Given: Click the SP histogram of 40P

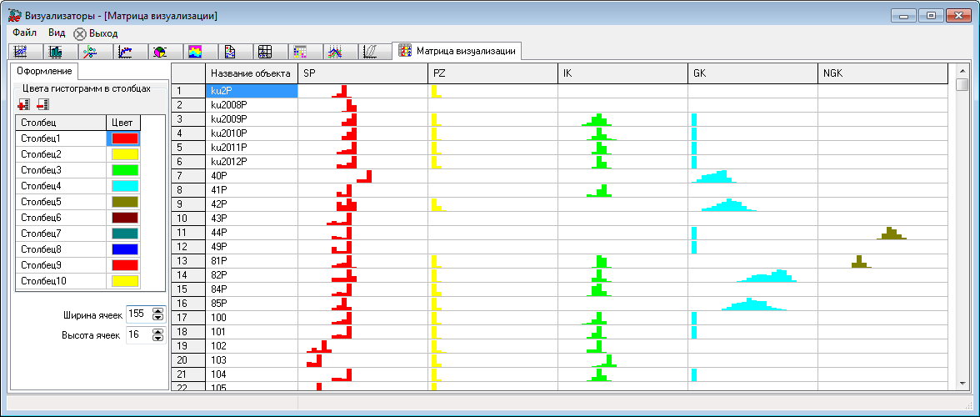Looking at the screenshot, I should (363, 176).
